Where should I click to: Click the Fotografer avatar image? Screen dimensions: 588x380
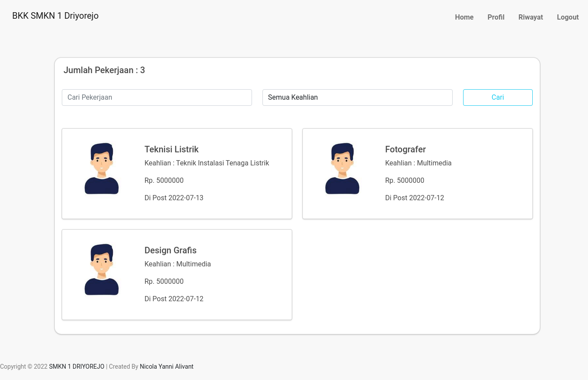(x=342, y=168)
